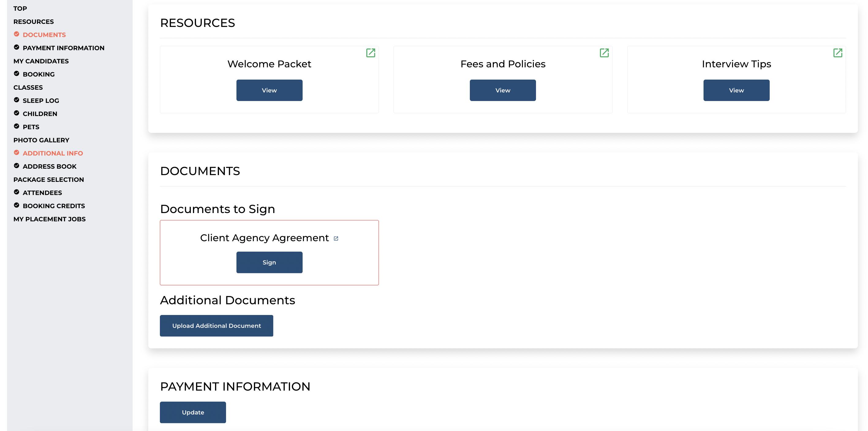Open Interview Tips via its pop-out icon
This screenshot has height=431, width=868.
(x=838, y=53)
